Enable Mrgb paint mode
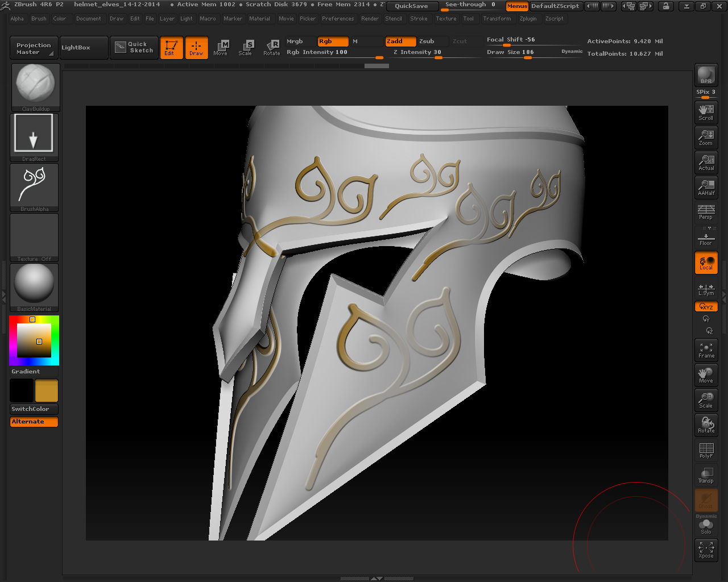The image size is (728, 582). coord(300,41)
